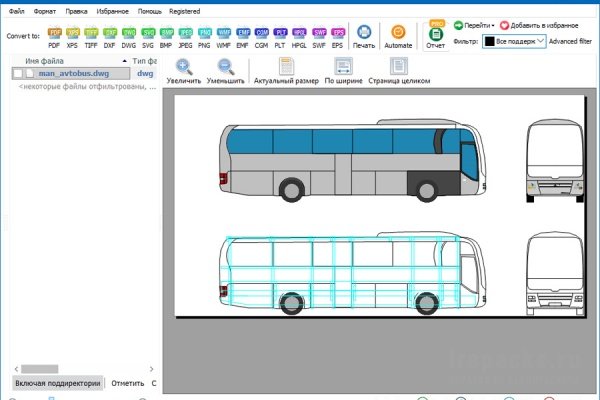Screen dimensions: 600x400
Task: Convert to PNG format
Action: (204, 38)
